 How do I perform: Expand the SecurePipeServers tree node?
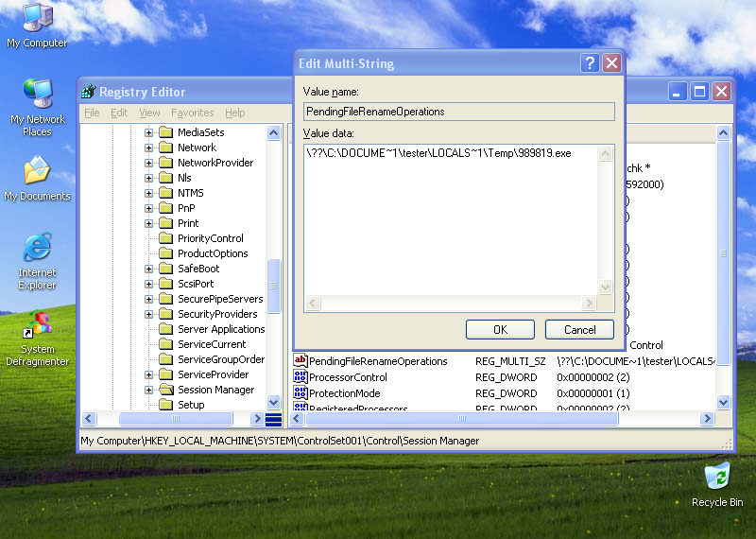[x=148, y=299]
